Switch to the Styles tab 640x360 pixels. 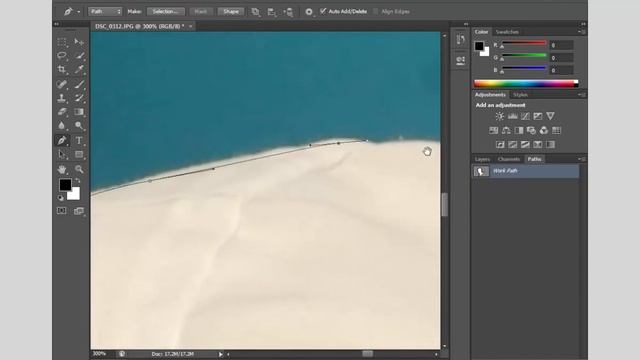click(x=520, y=95)
